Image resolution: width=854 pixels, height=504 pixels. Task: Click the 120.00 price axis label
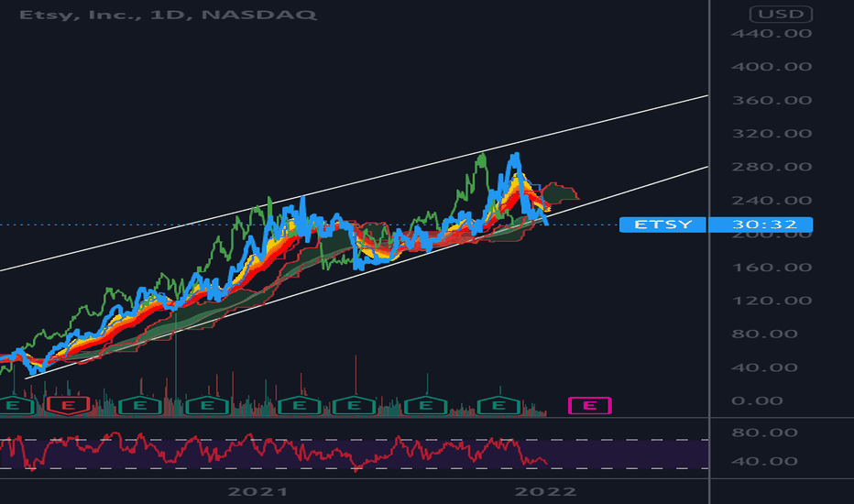click(772, 301)
